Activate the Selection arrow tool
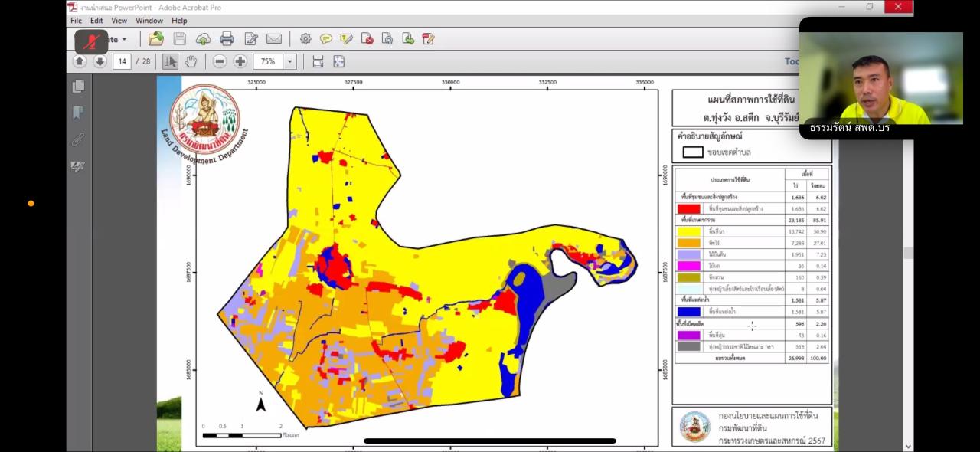This screenshot has height=452, width=980. 170,61
